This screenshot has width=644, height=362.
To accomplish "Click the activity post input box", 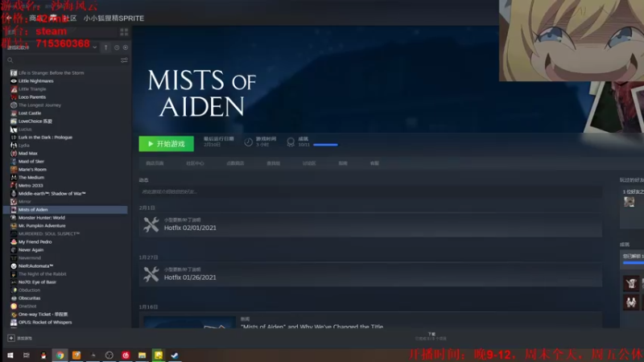I will coord(370,191).
